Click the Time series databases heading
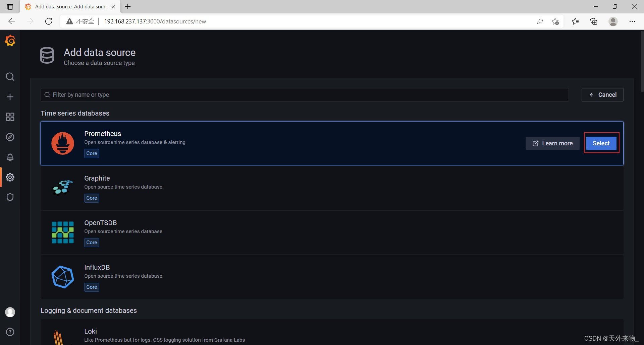 click(75, 113)
